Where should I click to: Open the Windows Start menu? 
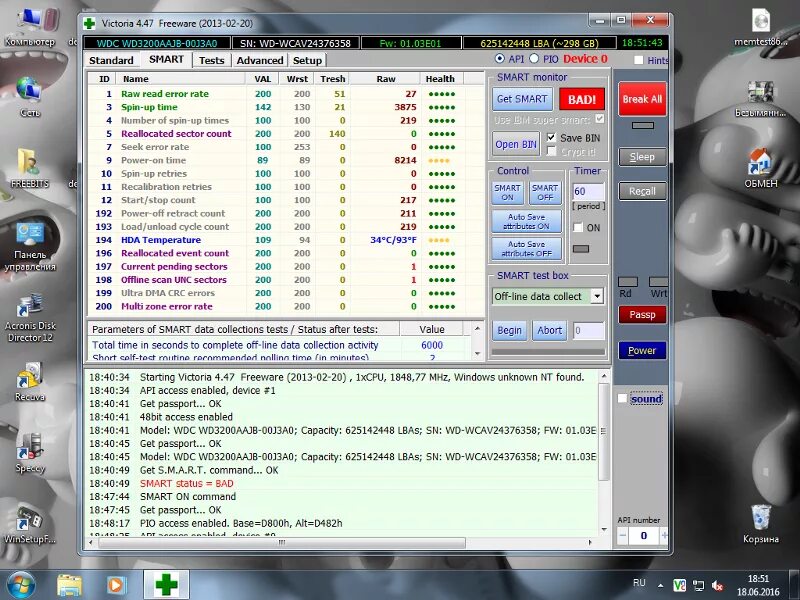pos(20,585)
